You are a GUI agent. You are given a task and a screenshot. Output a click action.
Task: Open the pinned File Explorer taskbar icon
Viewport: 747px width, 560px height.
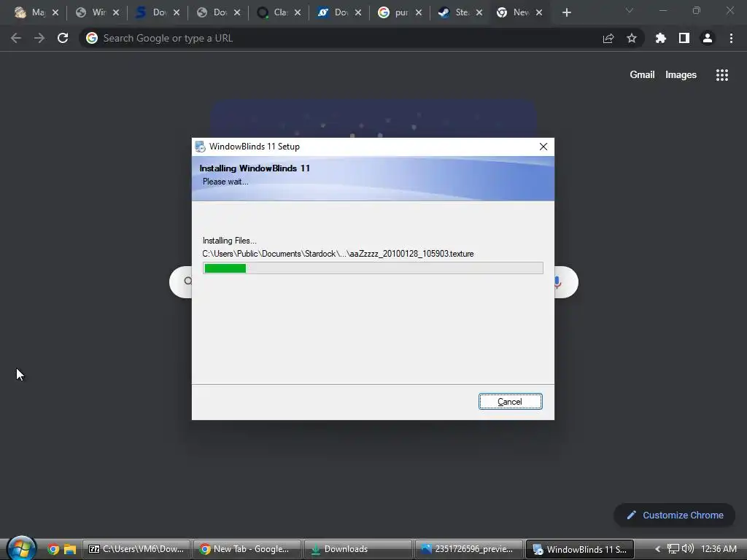[x=70, y=549]
